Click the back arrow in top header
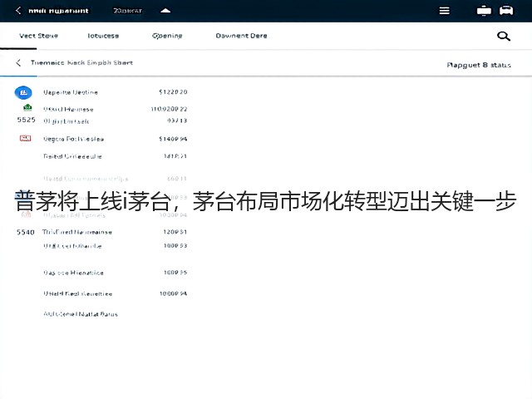Screen dimensions: 532x399 point(18,11)
